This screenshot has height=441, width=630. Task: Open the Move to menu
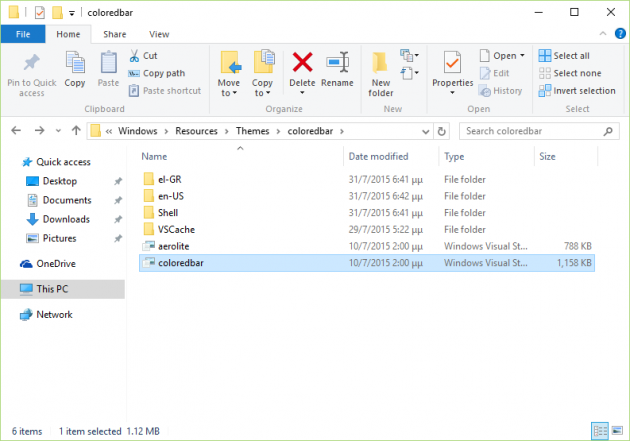tap(229, 74)
